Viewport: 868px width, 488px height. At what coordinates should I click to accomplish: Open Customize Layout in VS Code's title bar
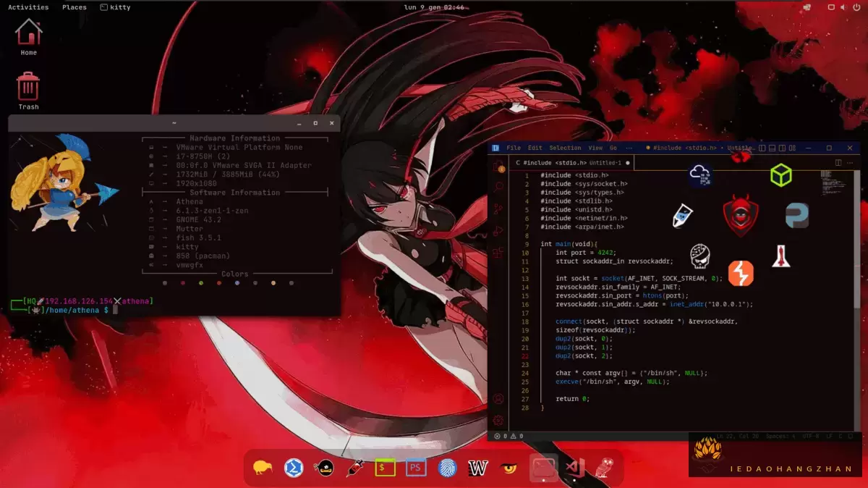pyautogui.click(x=792, y=148)
